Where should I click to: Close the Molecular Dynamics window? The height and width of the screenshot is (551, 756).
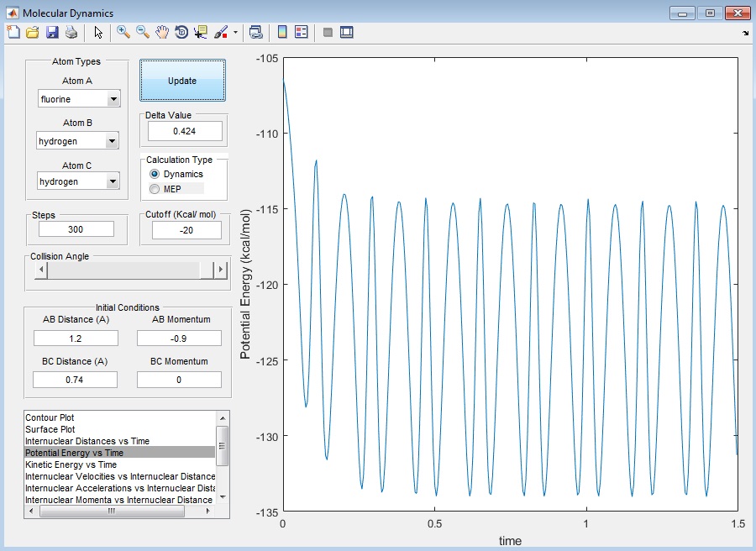click(x=738, y=13)
